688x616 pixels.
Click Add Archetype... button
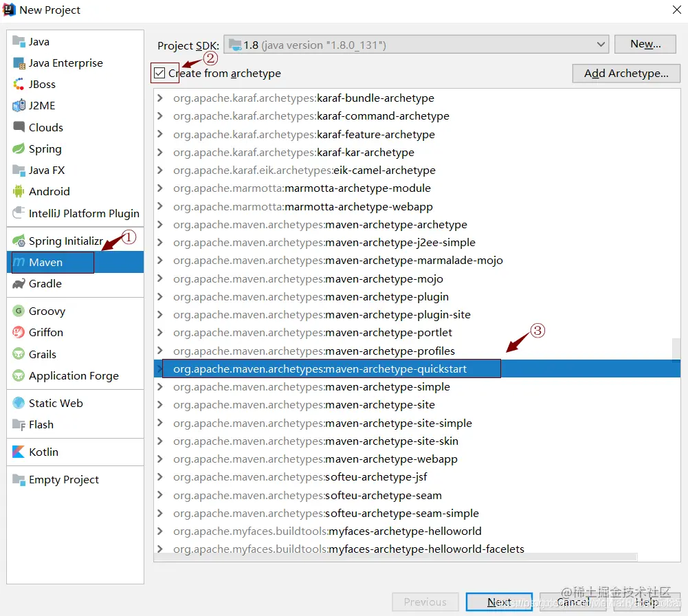tap(626, 74)
